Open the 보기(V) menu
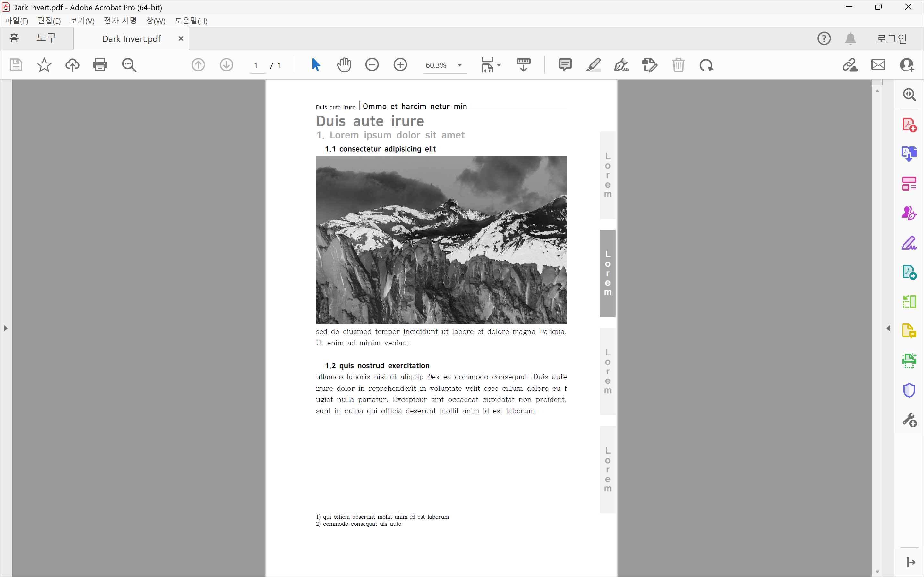The width and height of the screenshot is (924, 577). (x=82, y=21)
